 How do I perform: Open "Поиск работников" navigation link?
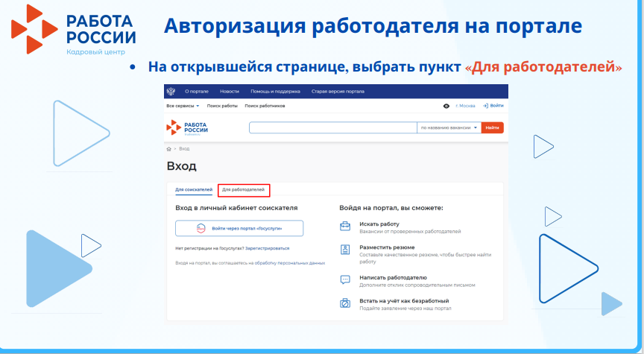click(265, 106)
